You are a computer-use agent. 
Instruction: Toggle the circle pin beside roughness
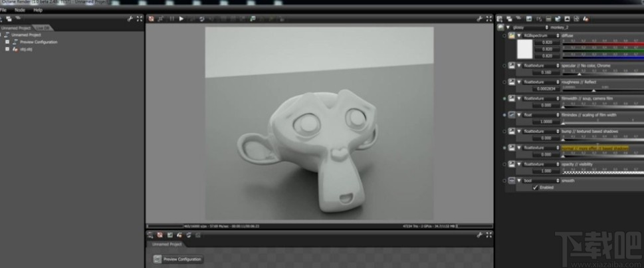pos(504,82)
